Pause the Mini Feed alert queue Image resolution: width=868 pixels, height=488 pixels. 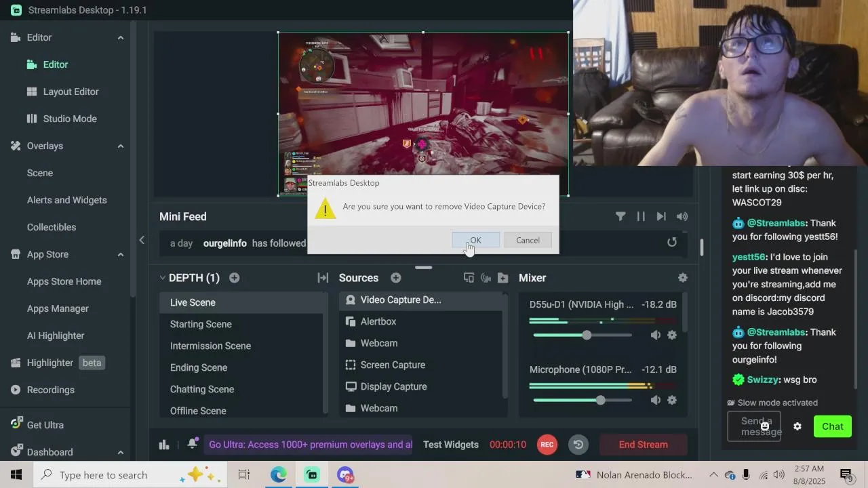click(x=641, y=216)
